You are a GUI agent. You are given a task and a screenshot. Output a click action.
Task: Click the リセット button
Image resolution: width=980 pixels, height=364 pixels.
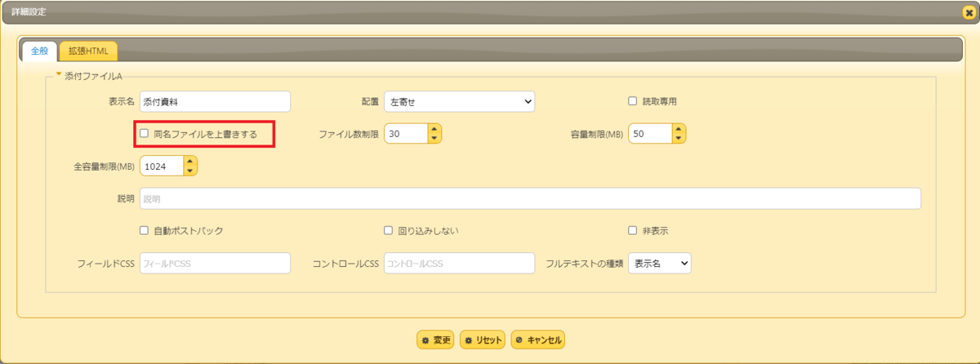483,340
